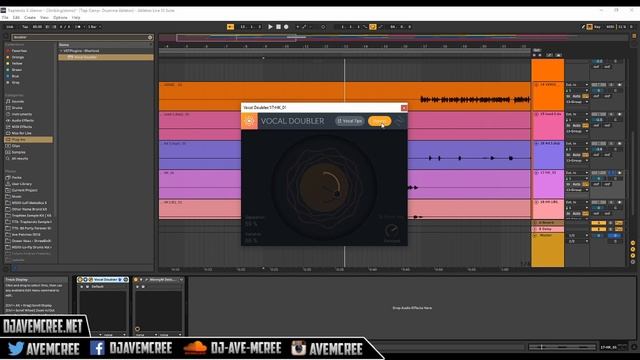The image size is (640, 360).
Task: Click the Amount knob in Vocal Doubler
Action: pos(391,231)
